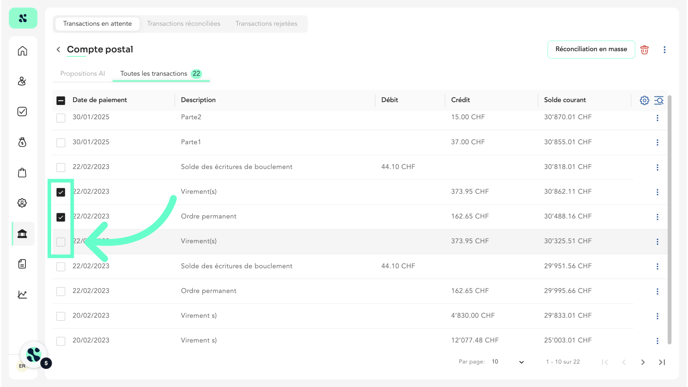Click the table vertical scrollbar
Image resolution: width=688 pixels, height=387 pixels.
pos(670,219)
